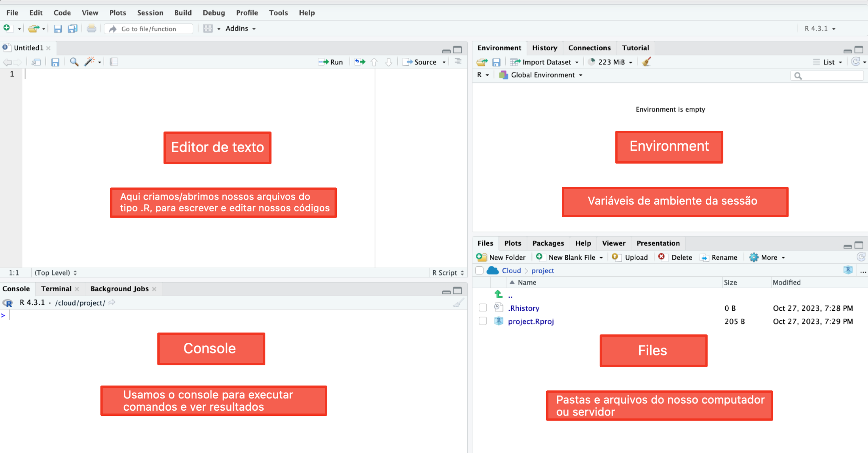Expand the Addins dropdown menu
The image size is (868, 453).
(x=240, y=29)
